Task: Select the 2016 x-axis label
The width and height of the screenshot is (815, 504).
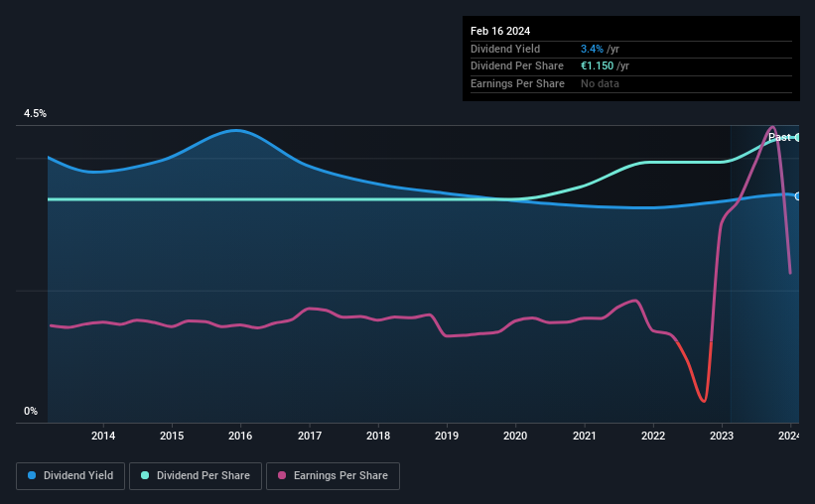Action: [240, 436]
